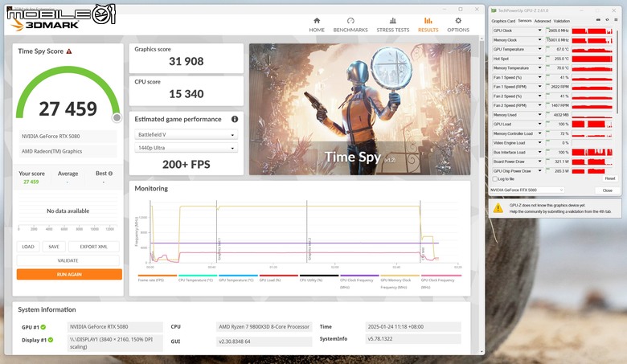This screenshot has height=364, width=627.
Task: Expand the Bus Interface Load dropdown
Action: point(539,152)
